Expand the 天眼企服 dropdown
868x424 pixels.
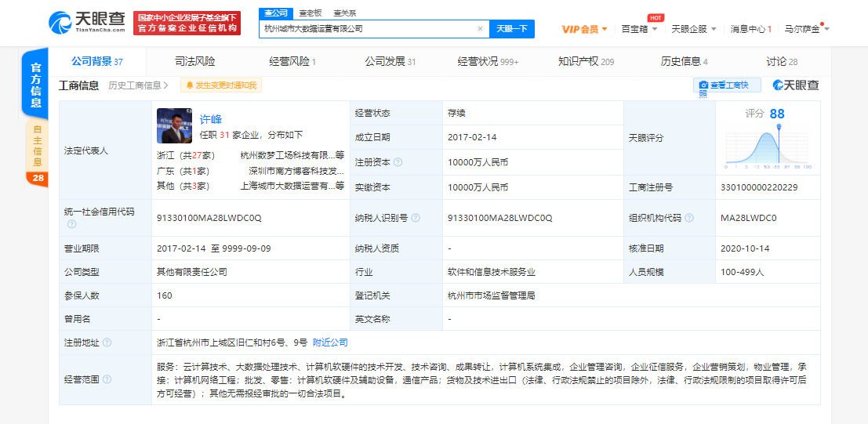(x=694, y=29)
